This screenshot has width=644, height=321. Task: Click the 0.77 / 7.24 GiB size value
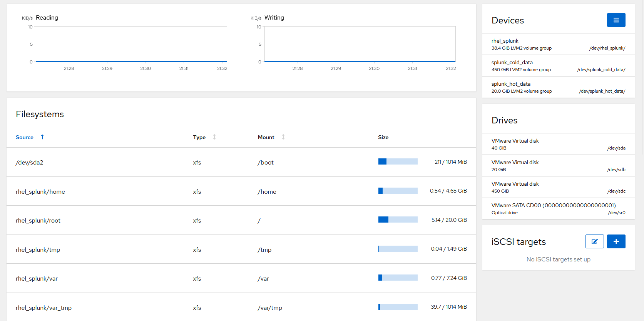[449, 278]
